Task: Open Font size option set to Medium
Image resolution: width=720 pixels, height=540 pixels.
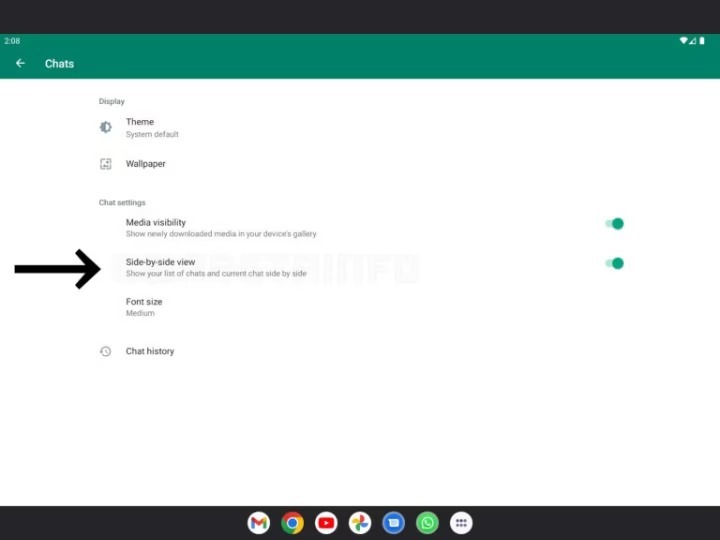Action: tap(144, 306)
